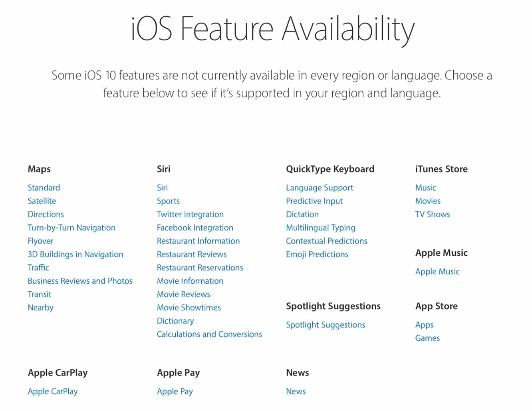This screenshot has width=532, height=411.
Task: Open Restaurant Information link
Action: pyautogui.click(x=199, y=241)
